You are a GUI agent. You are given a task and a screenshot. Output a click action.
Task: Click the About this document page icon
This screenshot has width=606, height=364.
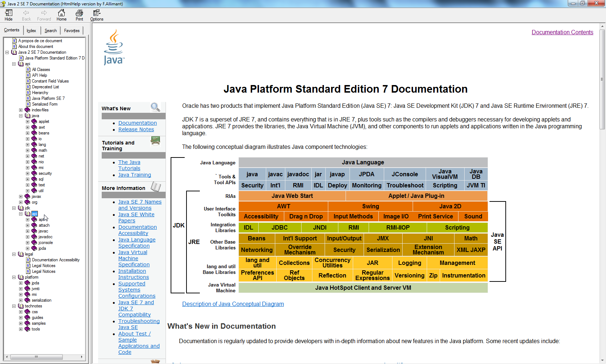click(14, 46)
